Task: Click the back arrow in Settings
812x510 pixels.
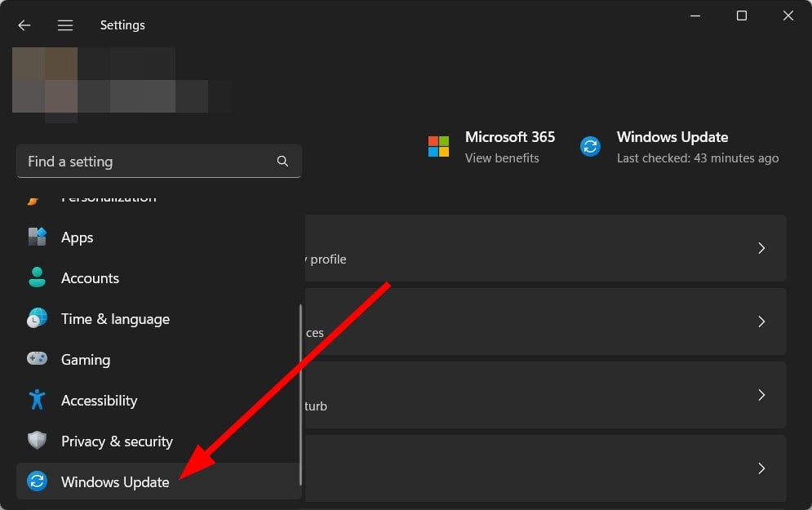Action: (x=24, y=24)
